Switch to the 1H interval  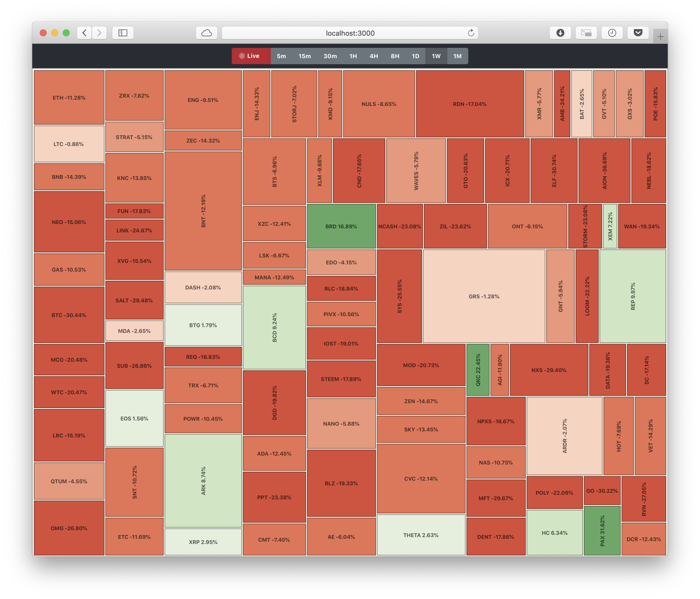(x=353, y=56)
